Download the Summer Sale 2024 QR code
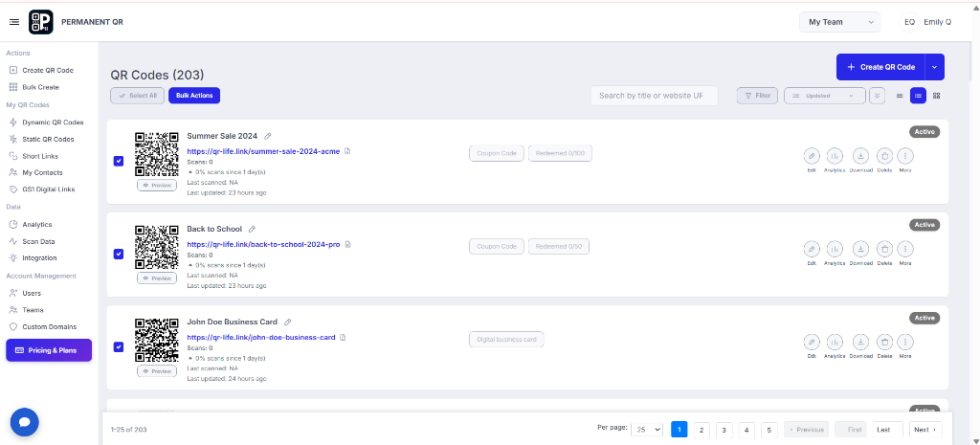This screenshot has width=980, height=445. click(860, 156)
